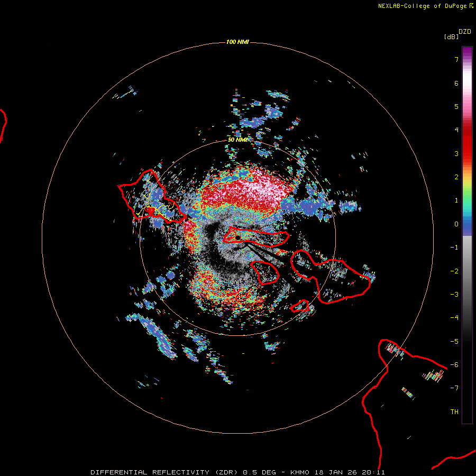
Task: Click the "5" value on the dB scale
Action: [x=456, y=106]
